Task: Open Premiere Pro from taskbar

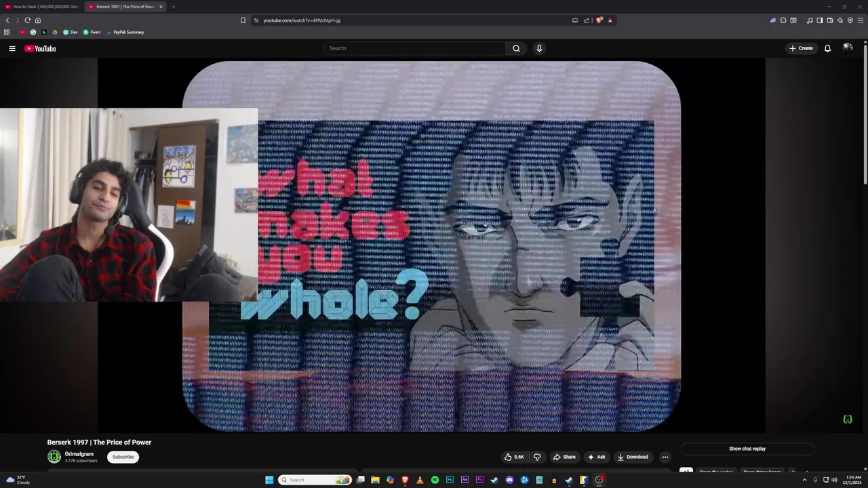Action: (x=479, y=480)
